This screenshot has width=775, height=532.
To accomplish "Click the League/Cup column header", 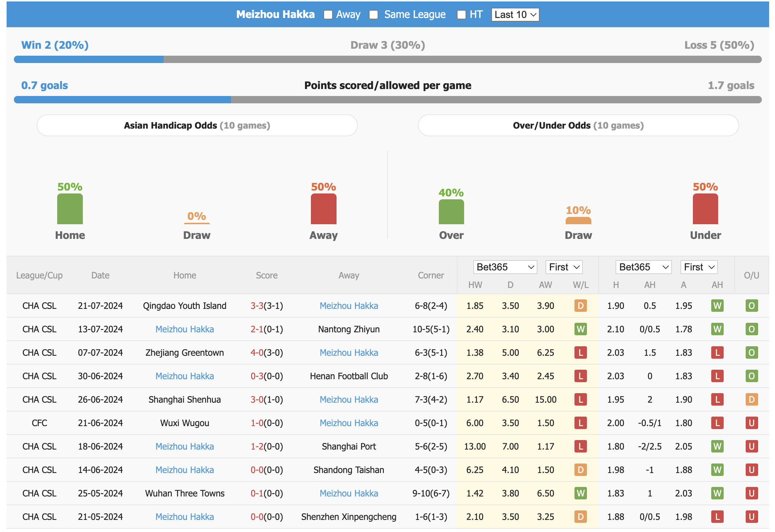I will pos(39,275).
